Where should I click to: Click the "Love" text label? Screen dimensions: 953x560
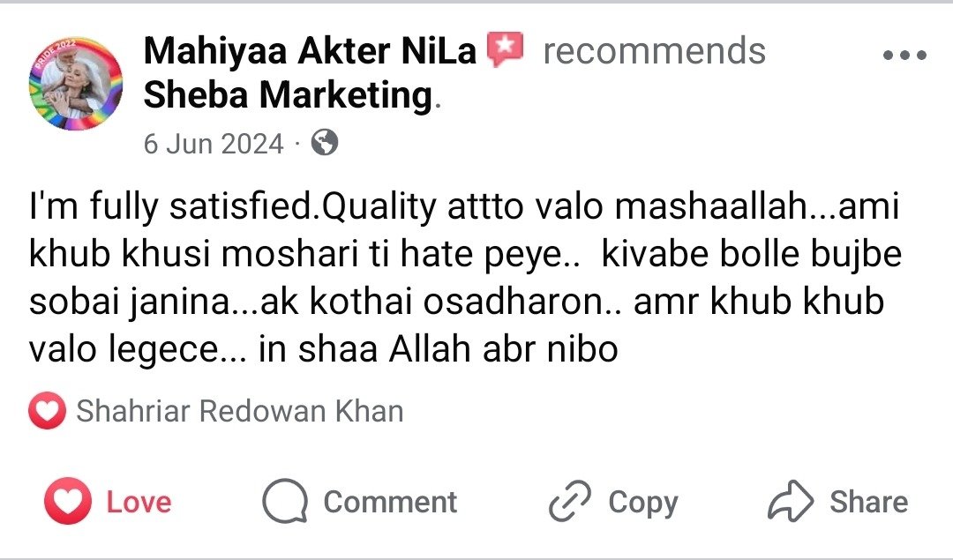139,503
